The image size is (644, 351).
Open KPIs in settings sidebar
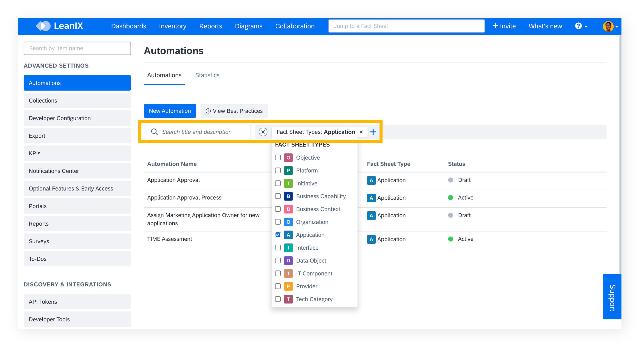point(77,153)
